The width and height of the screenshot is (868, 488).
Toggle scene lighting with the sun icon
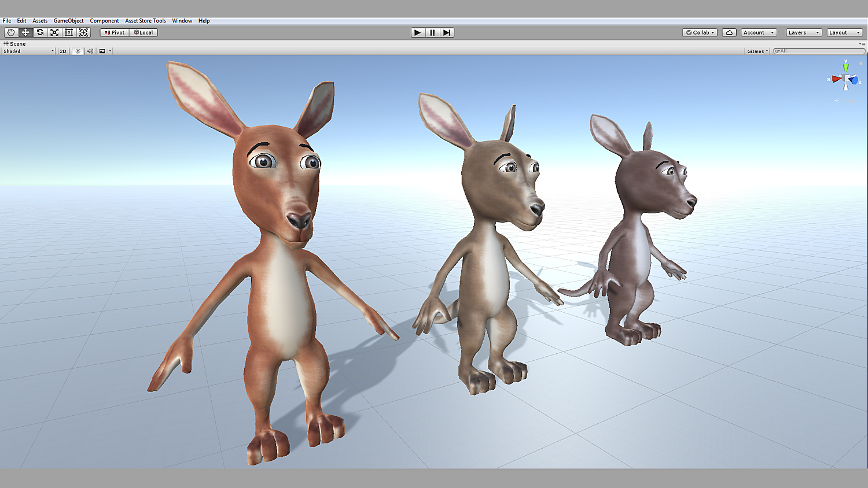coord(78,51)
